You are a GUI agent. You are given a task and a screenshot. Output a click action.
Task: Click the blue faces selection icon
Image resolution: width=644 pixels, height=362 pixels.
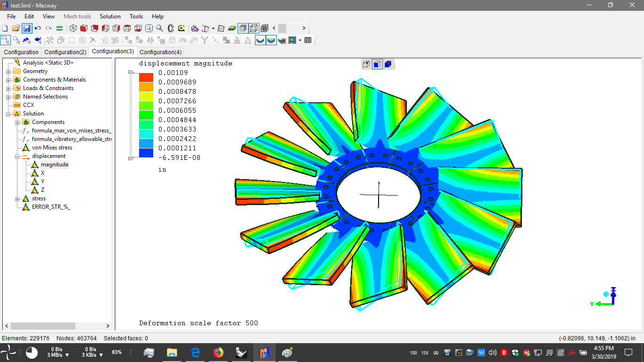[27, 41]
